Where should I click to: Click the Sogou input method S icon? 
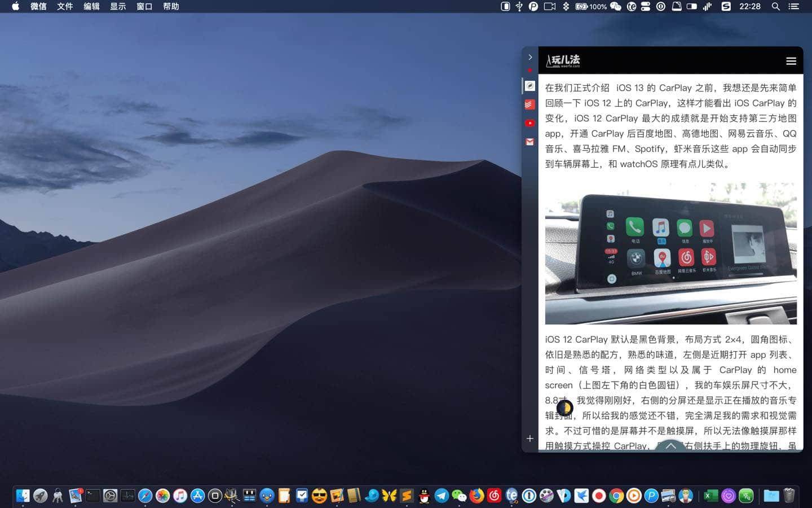(x=726, y=6)
